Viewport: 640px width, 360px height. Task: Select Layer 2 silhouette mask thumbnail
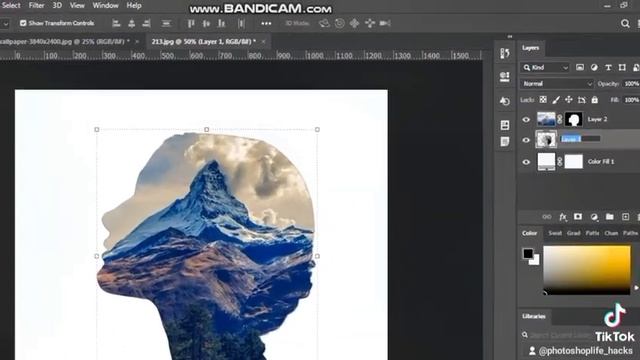(573, 119)
